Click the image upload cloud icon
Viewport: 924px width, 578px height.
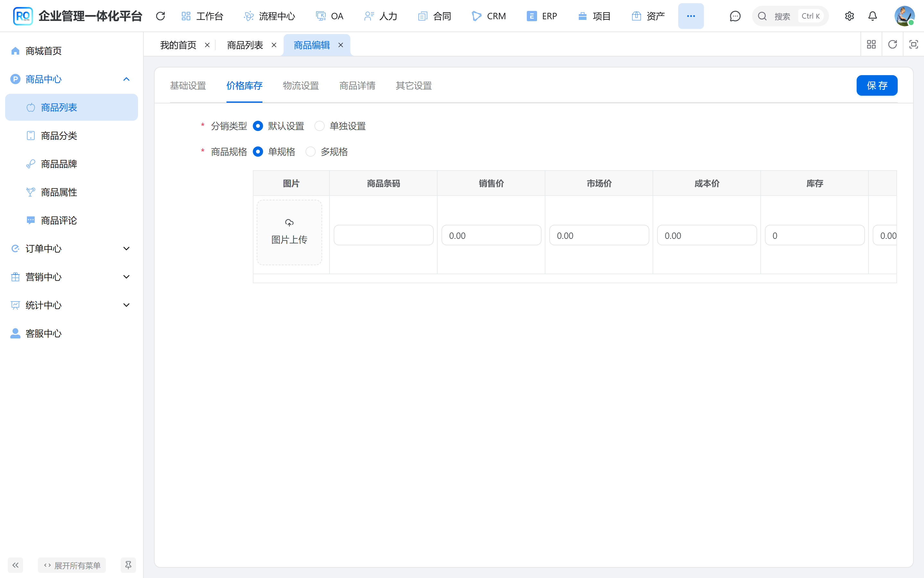pos(289,223)
